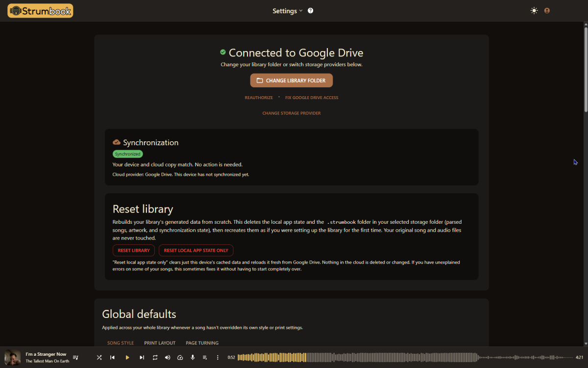Toggle repeat mode

click(x=155, y=358)
